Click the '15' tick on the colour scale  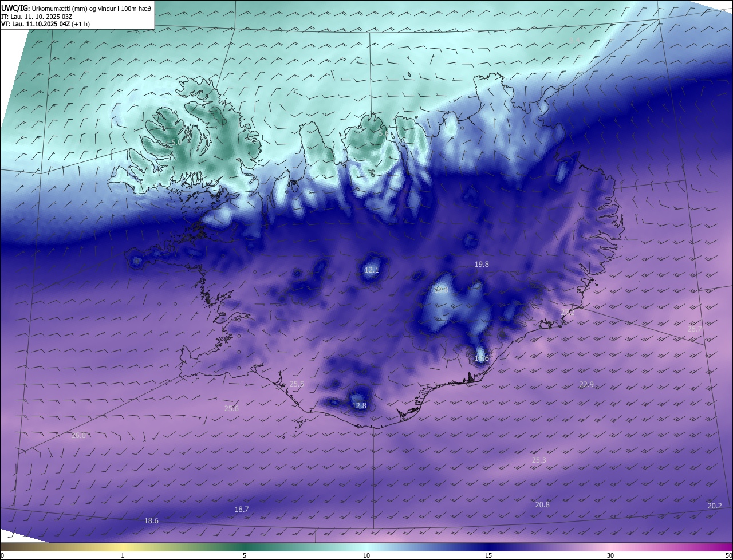(488, 555)
